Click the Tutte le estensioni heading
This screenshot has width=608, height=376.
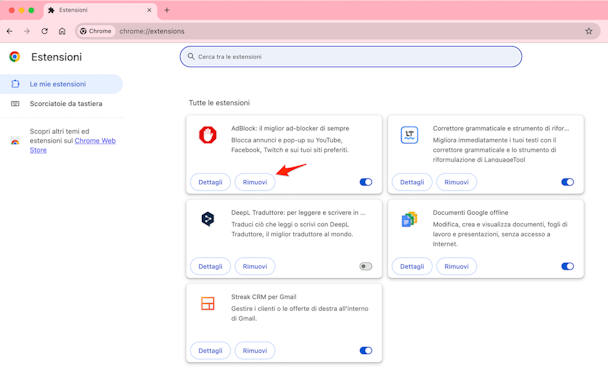pos(219,103)
